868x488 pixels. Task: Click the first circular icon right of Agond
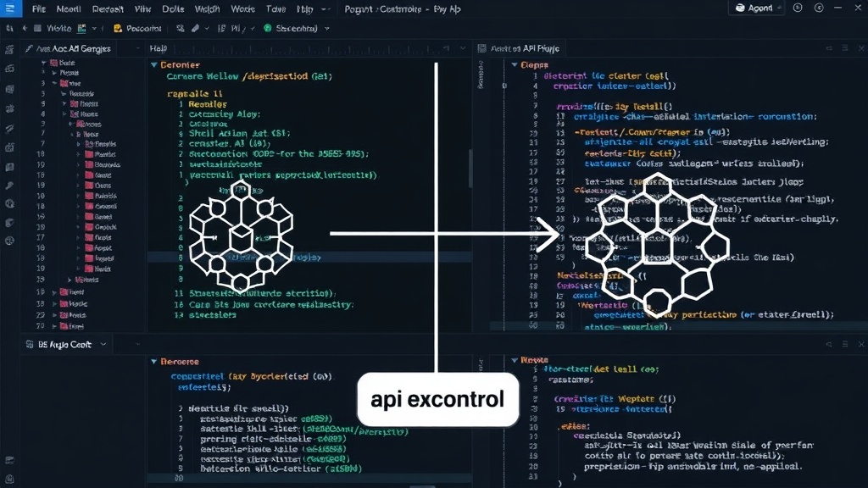tap(798, 8)
